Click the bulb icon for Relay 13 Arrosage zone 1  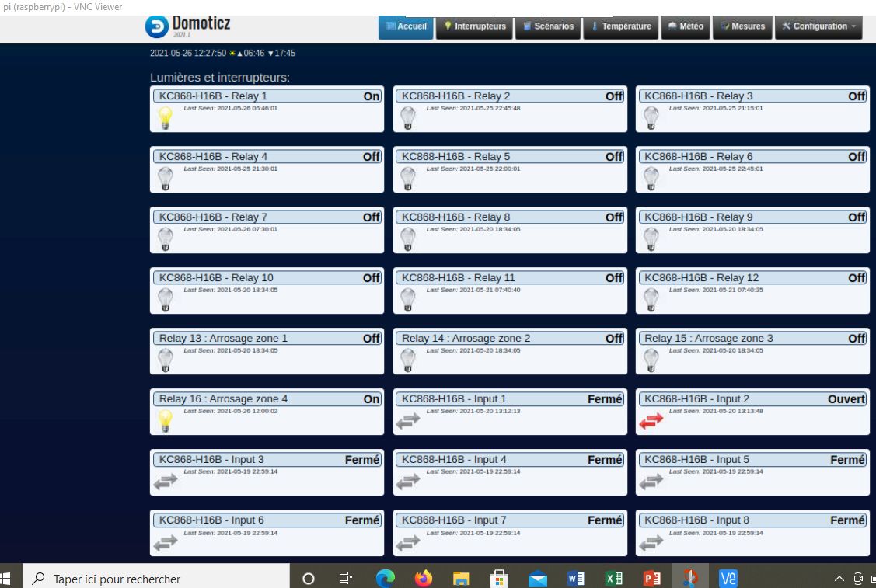pyautogui.click(x=165, y=360)
